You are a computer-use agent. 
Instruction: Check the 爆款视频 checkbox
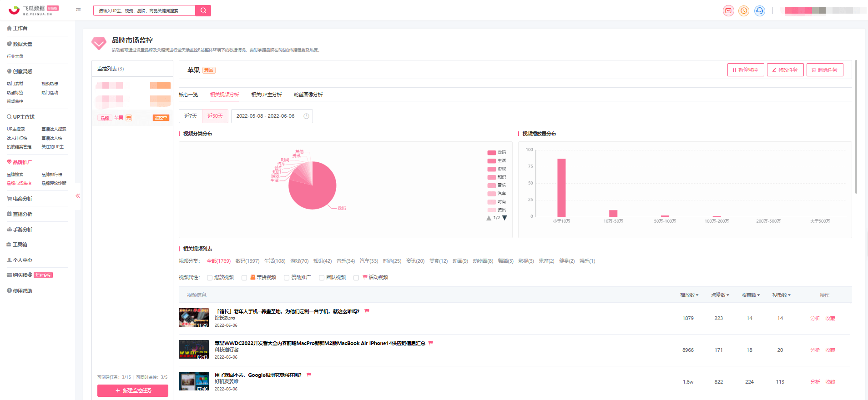[209, 278]
